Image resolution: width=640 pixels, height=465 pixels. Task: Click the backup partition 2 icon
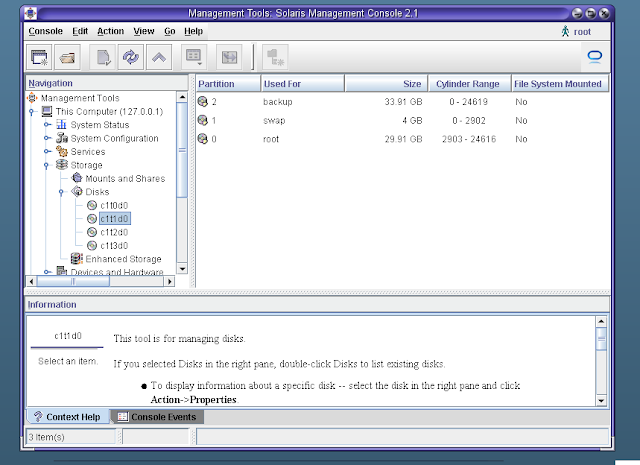(x=202, y=102)
